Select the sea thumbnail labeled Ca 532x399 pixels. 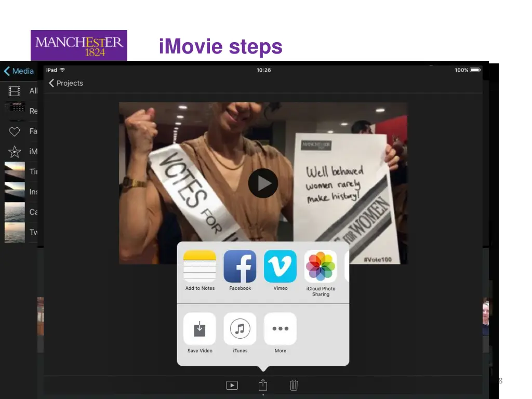click(x=15, y=212)
